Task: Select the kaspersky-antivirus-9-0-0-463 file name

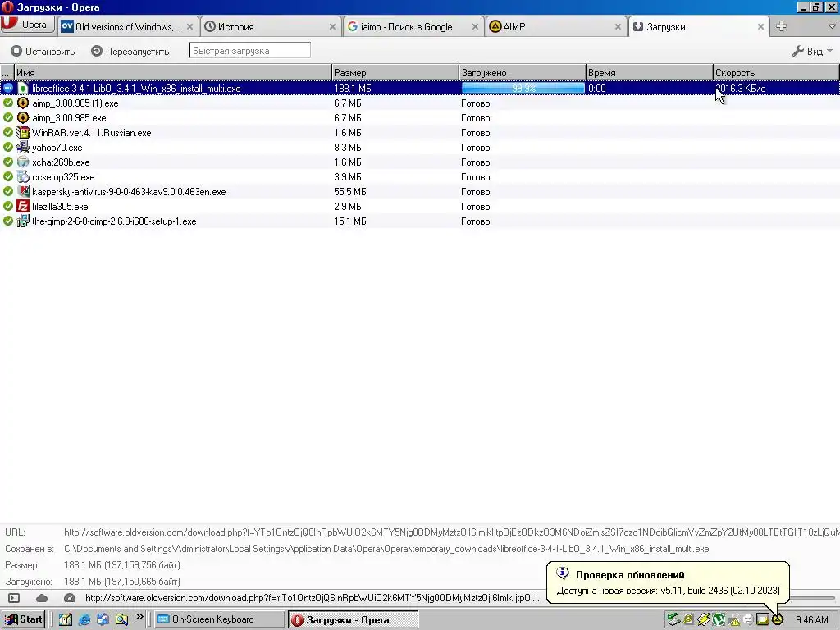Action: [129, 192]
